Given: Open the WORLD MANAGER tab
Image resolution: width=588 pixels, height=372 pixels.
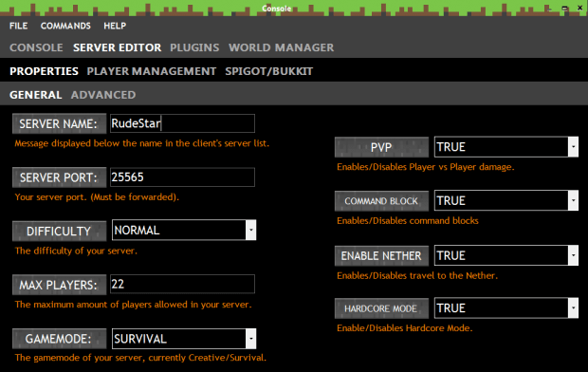Looking at the screenshot, I should tap(282, 47).
